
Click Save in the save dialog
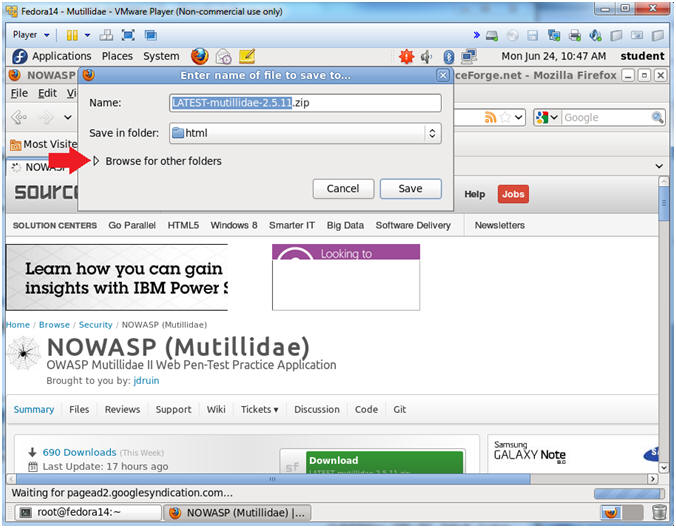410,189
